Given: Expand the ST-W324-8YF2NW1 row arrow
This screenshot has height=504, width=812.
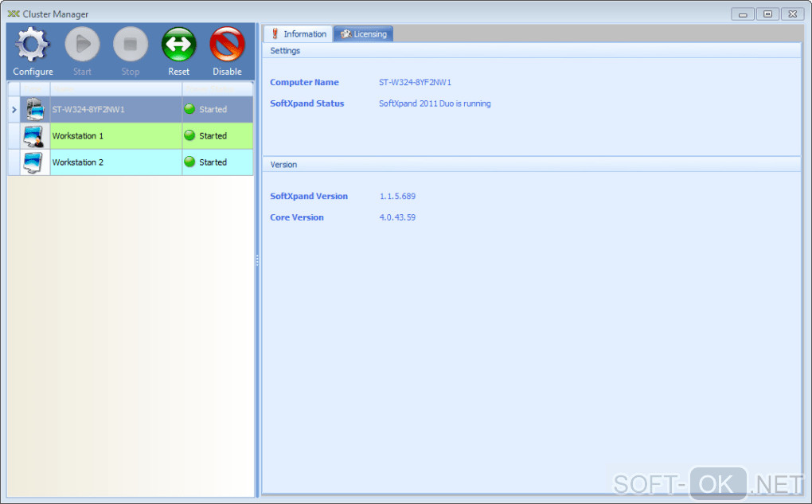Looking at the screenshot, I should coord(14,109).
